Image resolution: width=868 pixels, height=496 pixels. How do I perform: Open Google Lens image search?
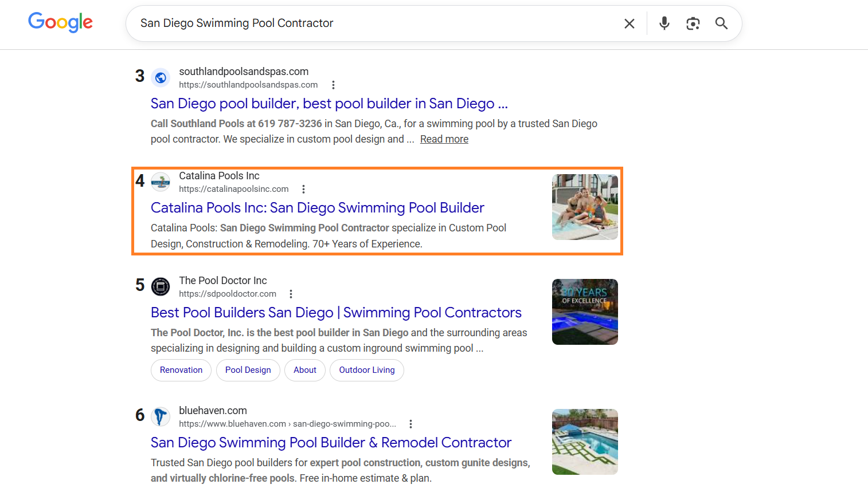(x=693, y=23)
